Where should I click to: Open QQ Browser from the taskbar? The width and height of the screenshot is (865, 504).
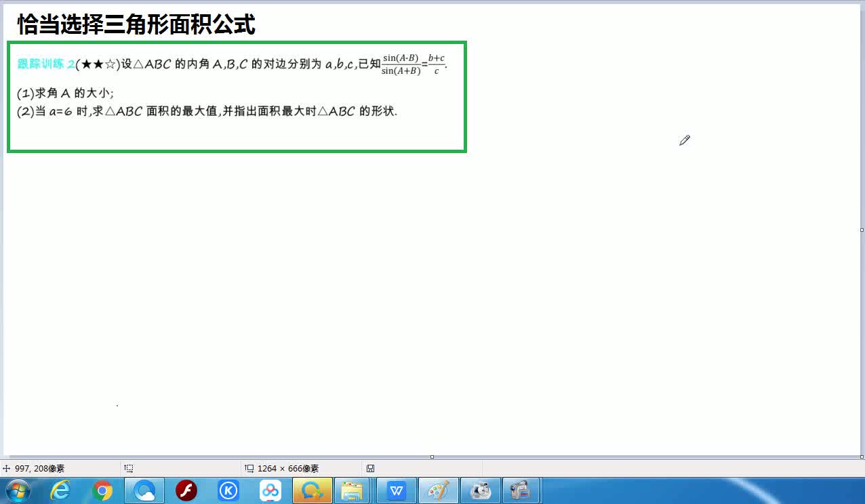click(143, 490)
